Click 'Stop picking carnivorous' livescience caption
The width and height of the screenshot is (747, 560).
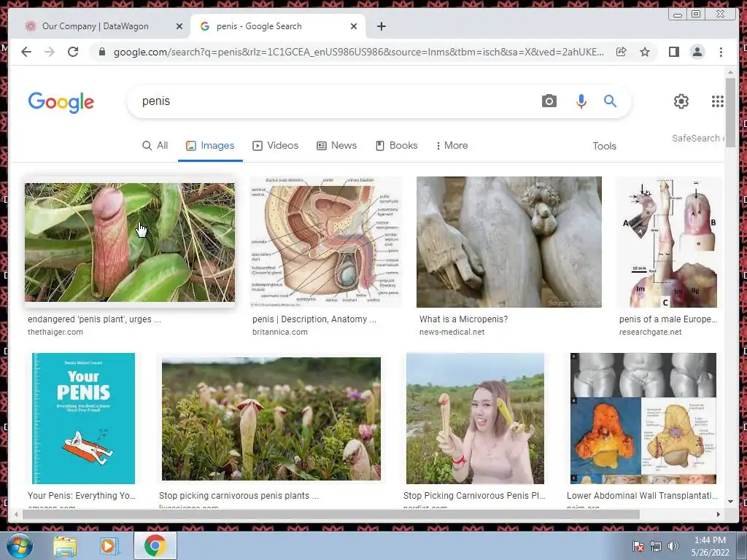coord(239,495)
